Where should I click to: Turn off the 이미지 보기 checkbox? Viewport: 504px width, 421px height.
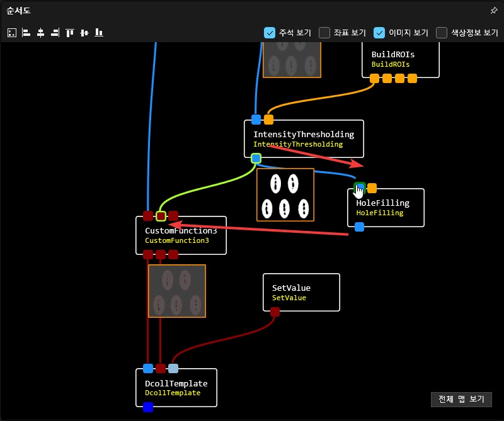click(x=379, y=33)
